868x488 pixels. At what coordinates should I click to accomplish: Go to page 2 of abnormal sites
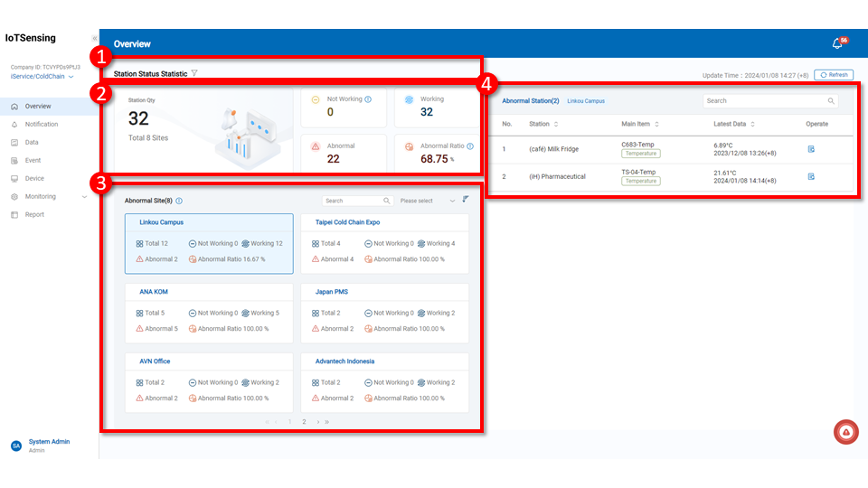coord(304,421)
